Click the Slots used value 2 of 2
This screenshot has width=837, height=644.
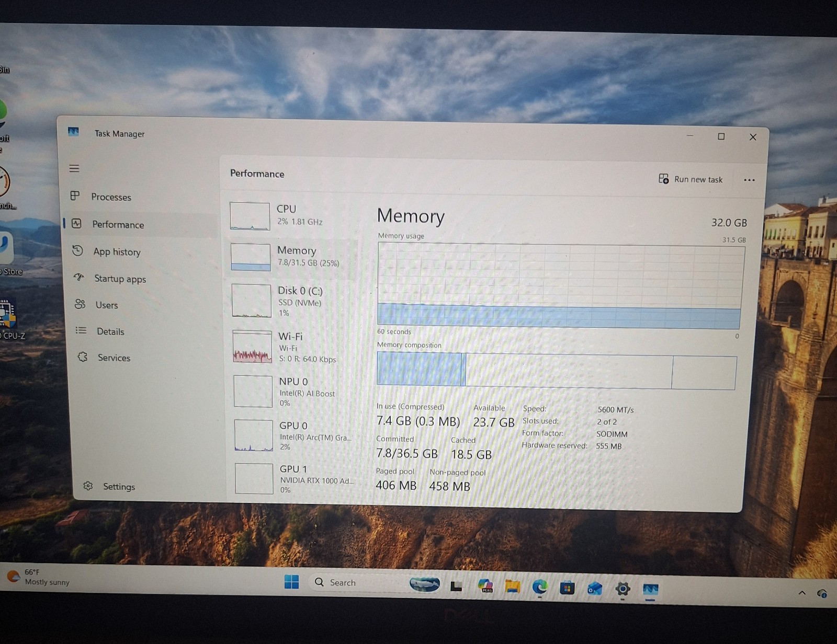607,422
